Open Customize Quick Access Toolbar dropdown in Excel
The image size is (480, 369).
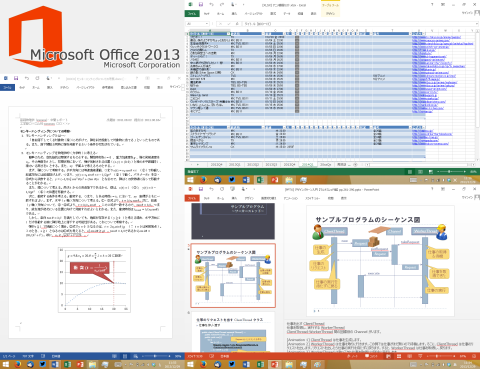point(244,5)
